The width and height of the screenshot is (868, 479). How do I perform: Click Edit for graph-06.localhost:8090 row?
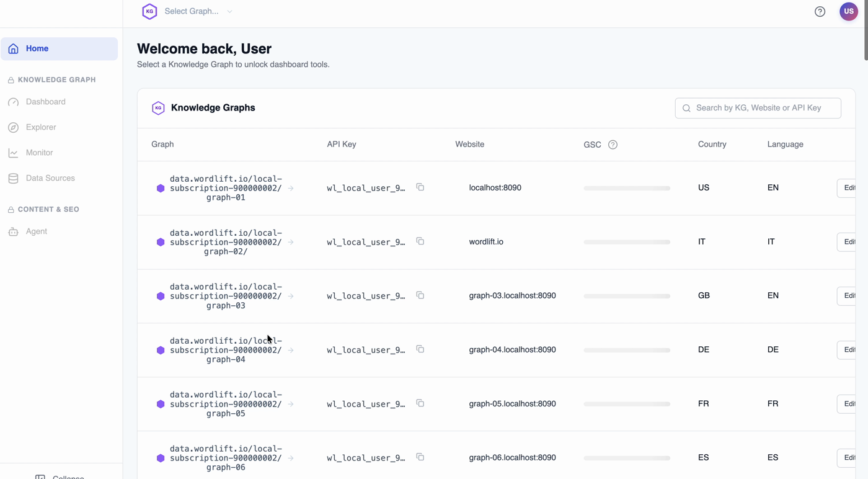click(x=847, y=458)
